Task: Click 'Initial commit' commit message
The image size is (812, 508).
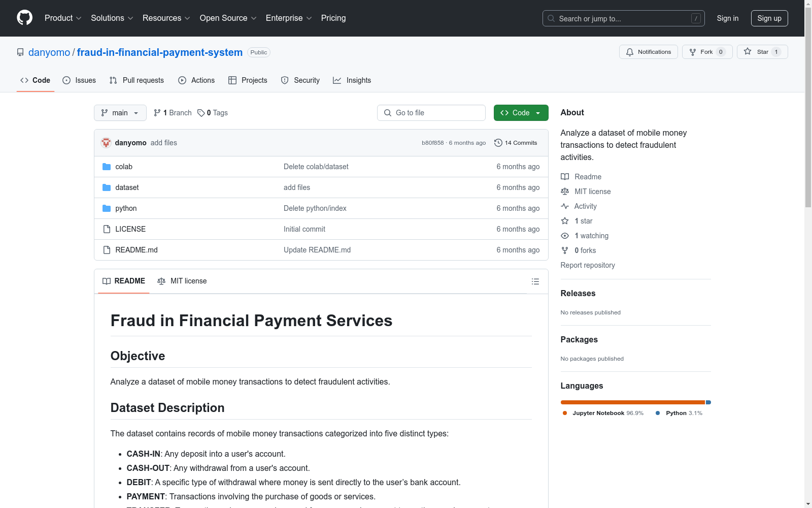Action: (304, 229)
